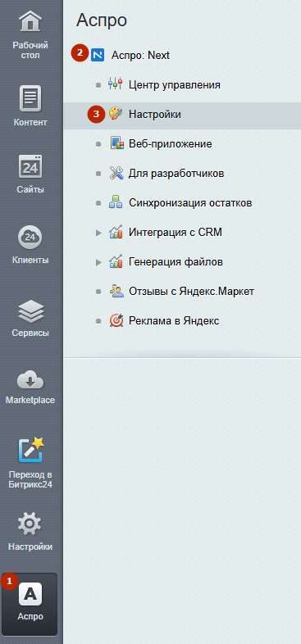Viewport: 301px width, 644px height.
Task: Click the Синхронизация остатков hierarchy icon
Action: coord(115,202)
